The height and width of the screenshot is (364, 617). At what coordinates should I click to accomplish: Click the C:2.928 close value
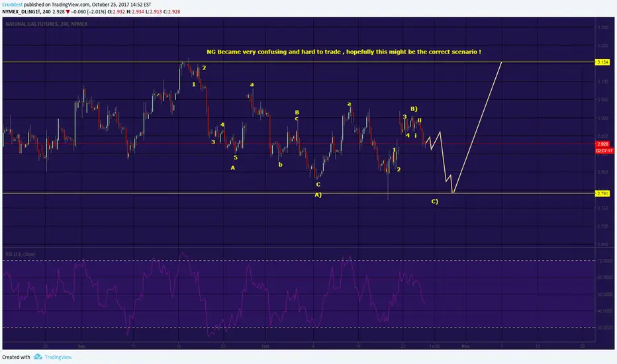tap(171, 12)
